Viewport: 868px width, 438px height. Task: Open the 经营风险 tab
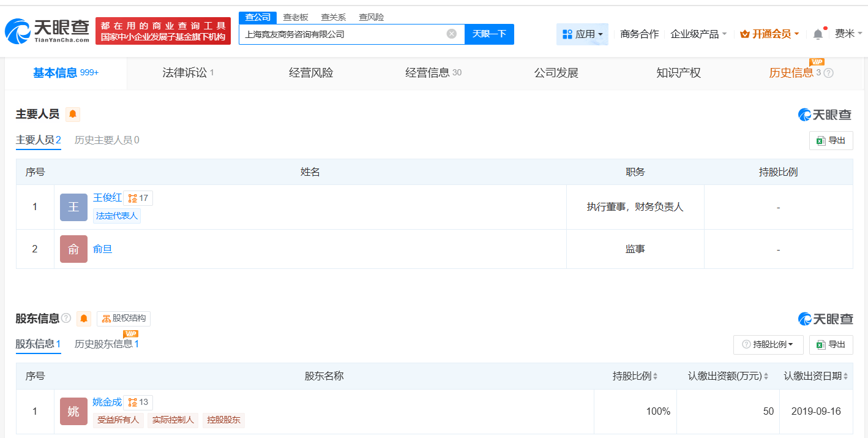[x=310, y=72]
